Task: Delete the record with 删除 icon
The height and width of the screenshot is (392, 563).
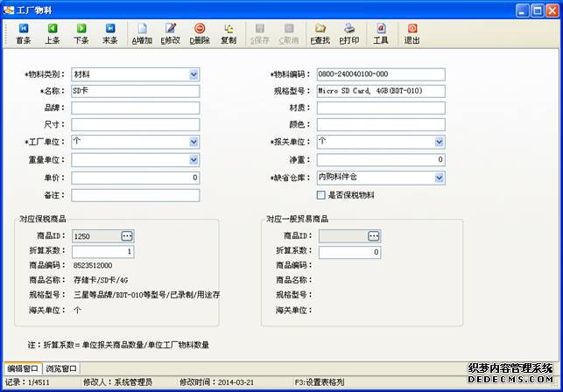Action: coord(200,33)
